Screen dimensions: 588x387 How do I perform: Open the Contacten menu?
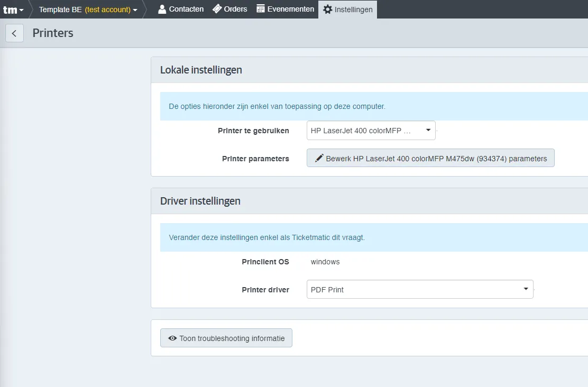coord(181,9)
